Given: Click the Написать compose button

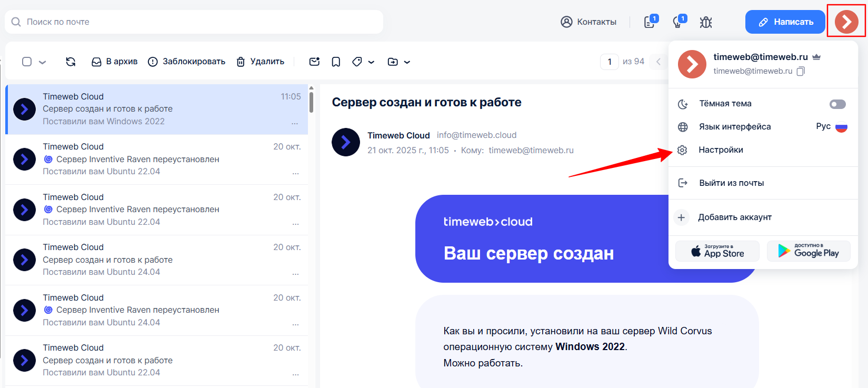Looking at the screenshot, I should coord(785,22).
